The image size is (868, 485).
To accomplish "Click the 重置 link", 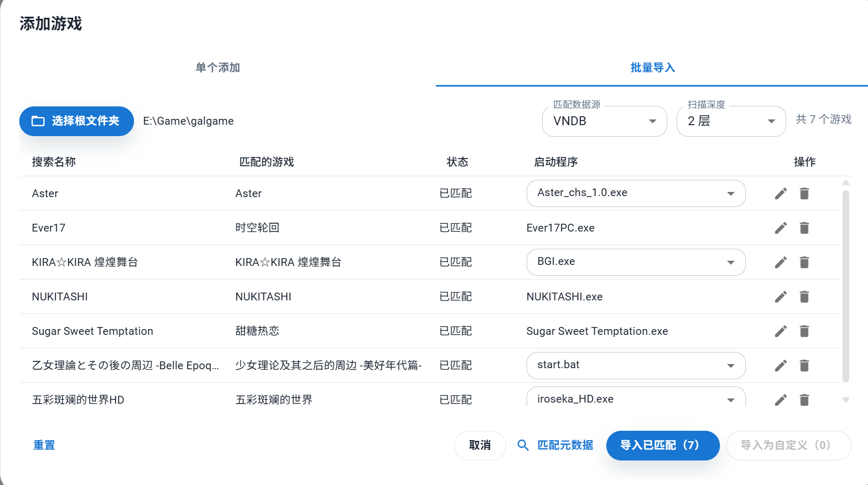I will tap(44, 445).
